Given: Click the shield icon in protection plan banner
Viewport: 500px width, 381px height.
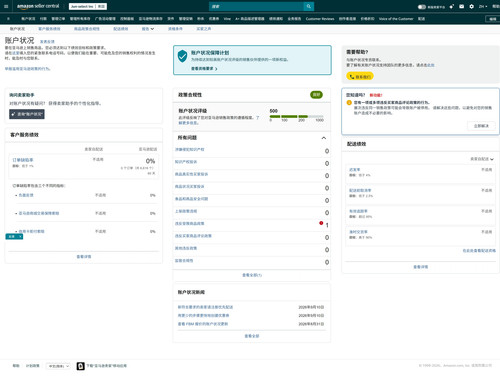Looking at the screenshot, I should [x=182, y=56].
